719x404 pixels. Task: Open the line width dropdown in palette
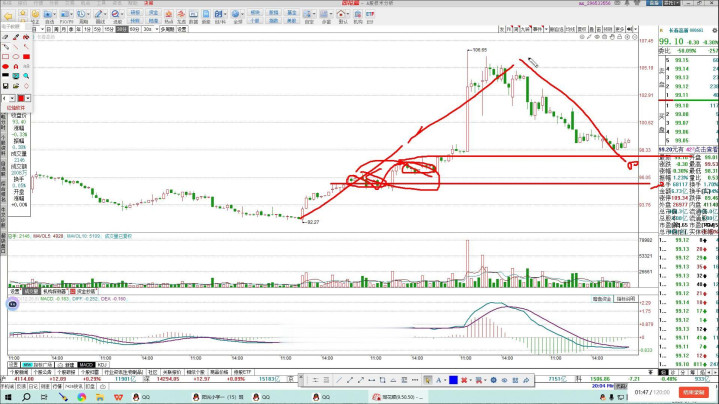[12, 98]
